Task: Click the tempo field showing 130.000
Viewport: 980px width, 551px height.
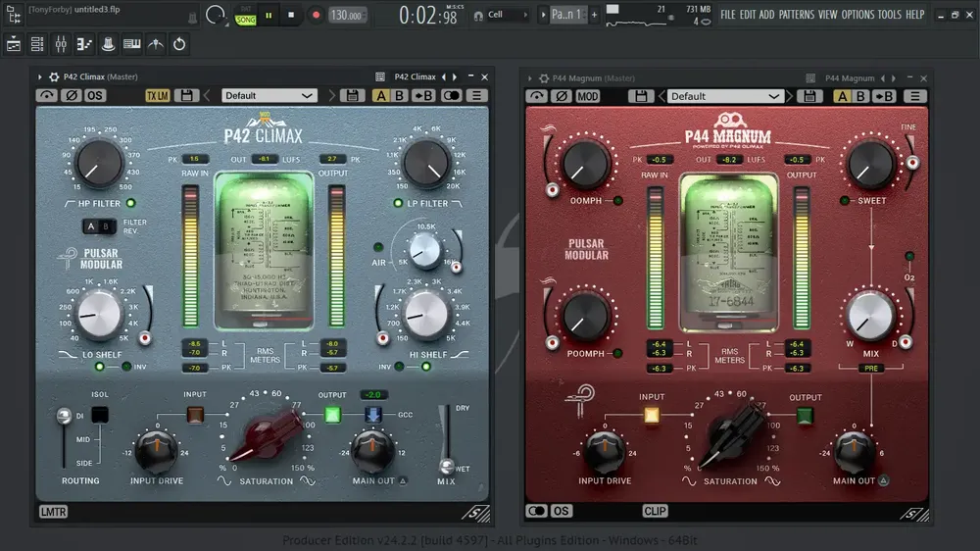Action: pos(347,15)
